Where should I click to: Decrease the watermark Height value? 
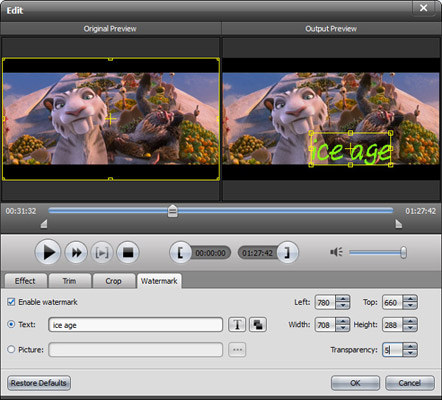[x=410, y=328]
